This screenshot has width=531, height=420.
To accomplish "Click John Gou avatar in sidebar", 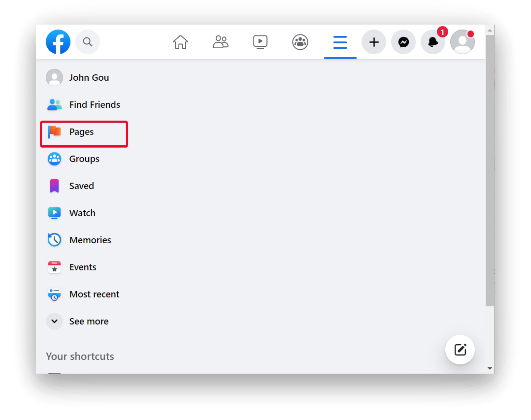I will click(x=55, y=77).
